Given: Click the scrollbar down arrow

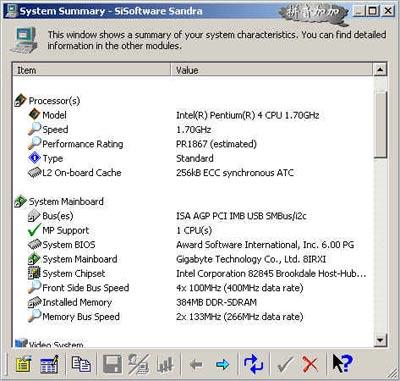Looking at the screenshot, I should tap(380, 340).
